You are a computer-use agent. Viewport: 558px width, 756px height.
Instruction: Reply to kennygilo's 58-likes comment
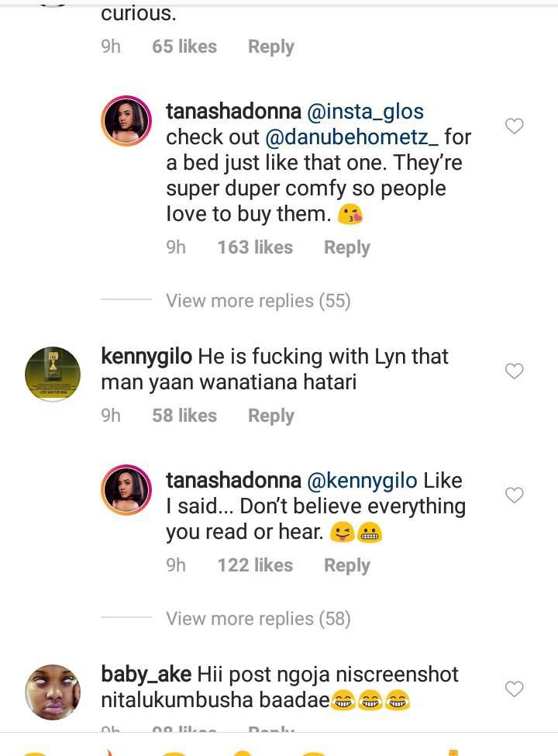[270, 416]
